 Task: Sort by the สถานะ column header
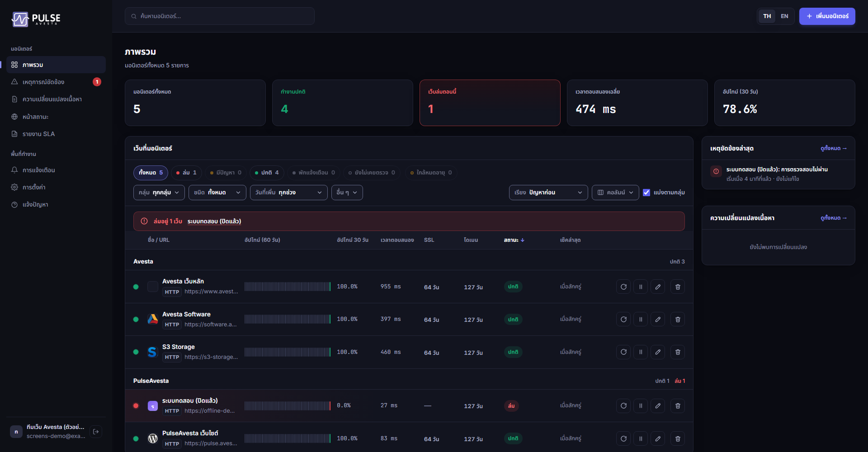point(514,240)
